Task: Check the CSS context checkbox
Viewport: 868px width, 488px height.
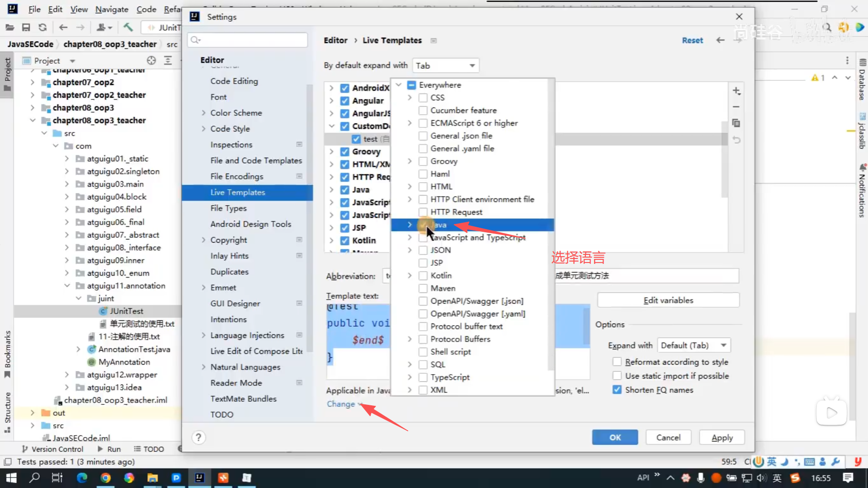Action: (x=423, y=98)
